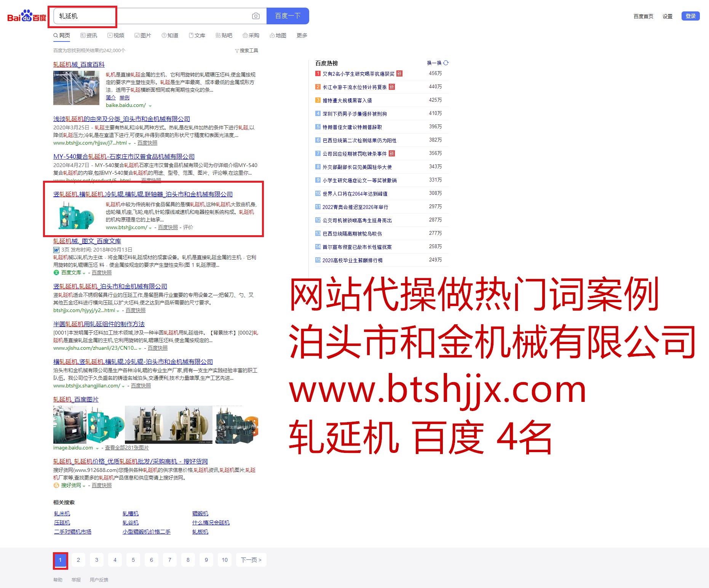Click 评价 link under btshjjx result
The image size is (709, 588).
188,227
